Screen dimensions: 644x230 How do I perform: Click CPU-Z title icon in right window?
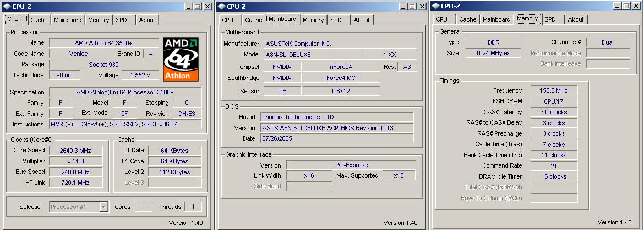click(435, 6)
